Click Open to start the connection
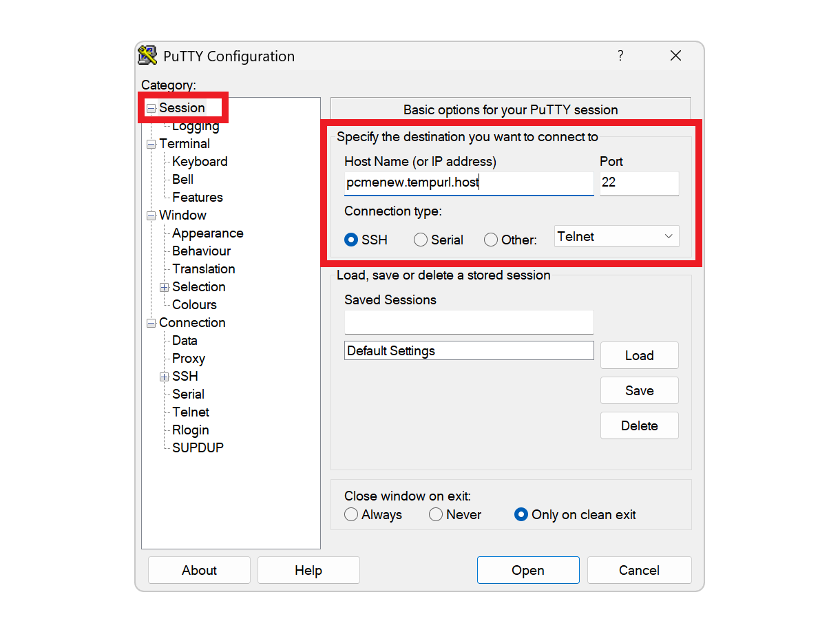840x632 pixels. tap(528, 570)
